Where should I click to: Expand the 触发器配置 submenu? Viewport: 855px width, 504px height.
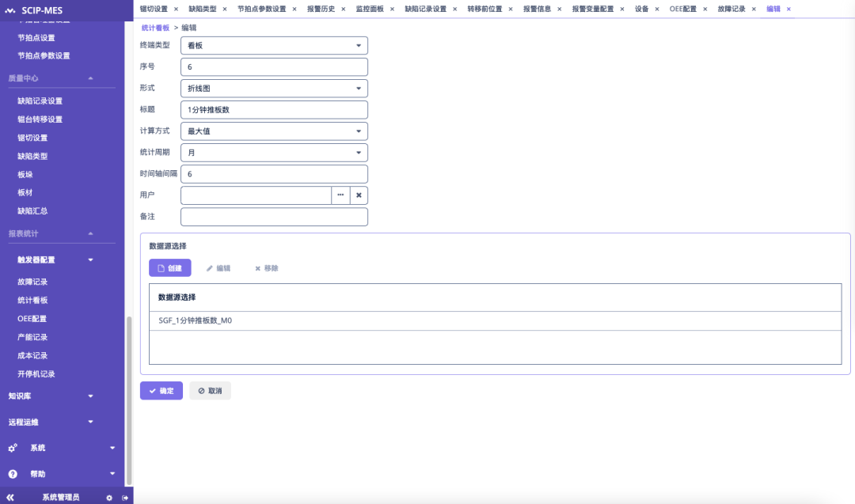(x=90, y=260)
